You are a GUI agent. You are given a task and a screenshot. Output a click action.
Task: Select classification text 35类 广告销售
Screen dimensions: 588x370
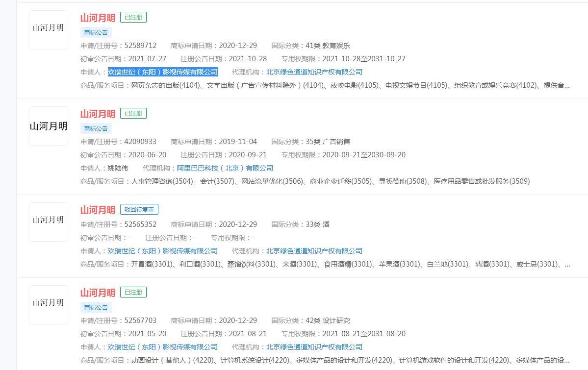click(x=328, y=142)
